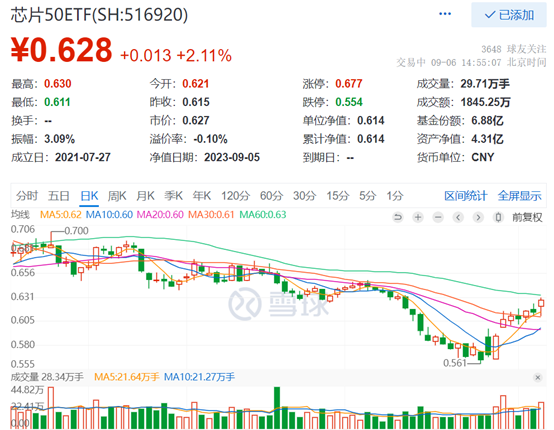Click the volume MA5:21.64万手 label
The image size is (554, 430).
click(127, 377)
